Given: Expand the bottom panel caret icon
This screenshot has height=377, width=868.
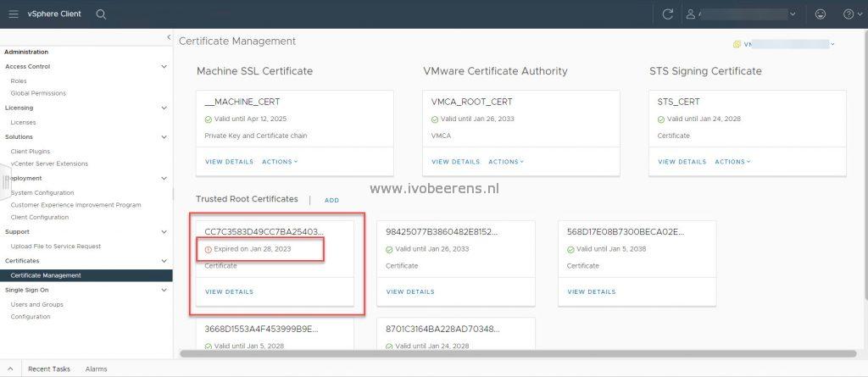Looking at the screenshot, I should point(10,369).
